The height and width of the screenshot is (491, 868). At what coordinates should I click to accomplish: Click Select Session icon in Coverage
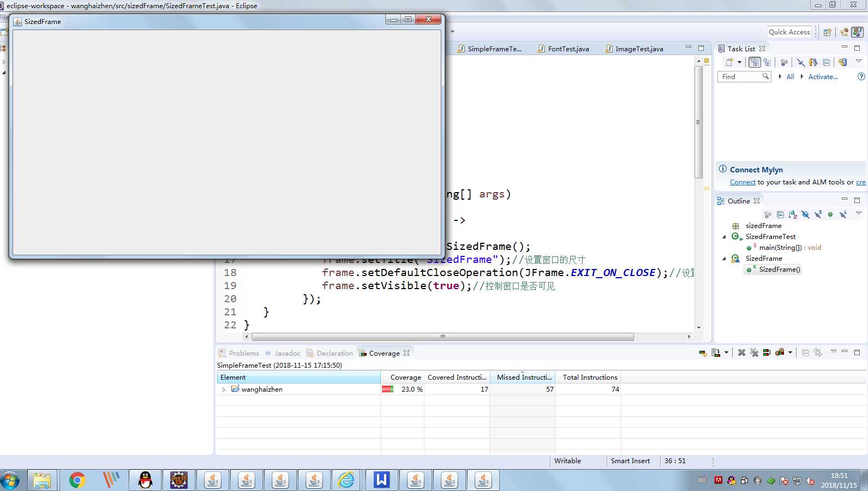(x=780, y=352)
